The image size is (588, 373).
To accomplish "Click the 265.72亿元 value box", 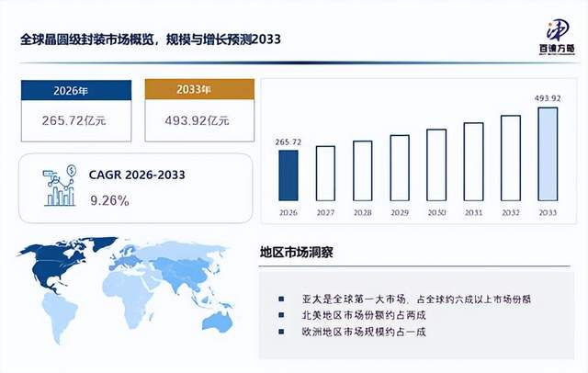I will (76, 120).
